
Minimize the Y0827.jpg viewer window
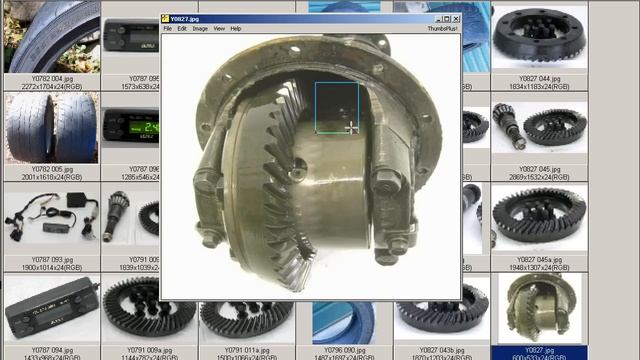point(438,19)
